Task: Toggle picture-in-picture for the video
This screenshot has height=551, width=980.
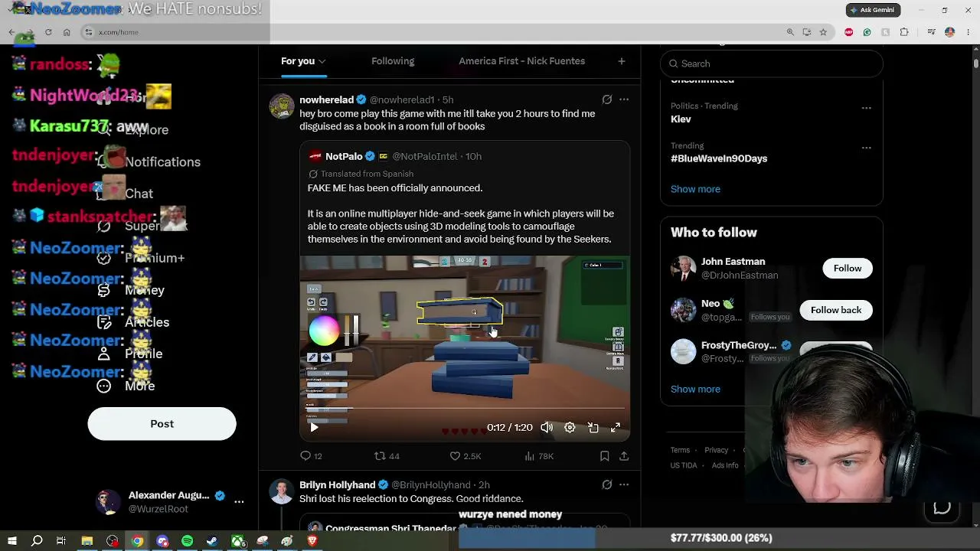Action: coord(593,428)
